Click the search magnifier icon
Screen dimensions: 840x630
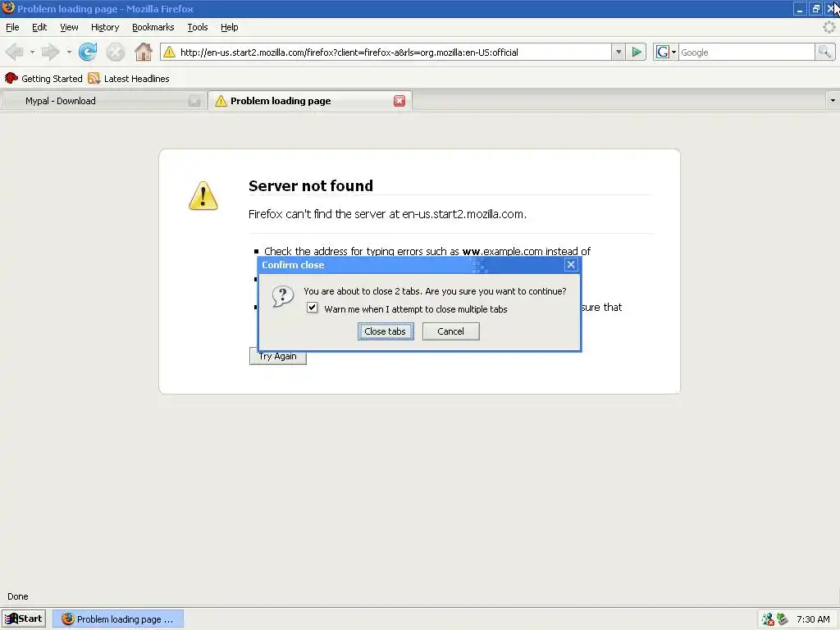click(x=824, y=52)
